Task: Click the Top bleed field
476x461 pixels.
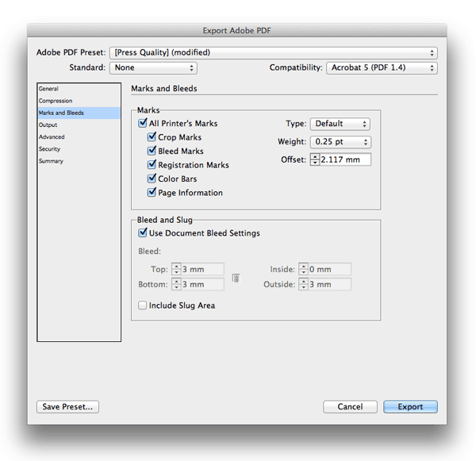Action: [202, 269]
